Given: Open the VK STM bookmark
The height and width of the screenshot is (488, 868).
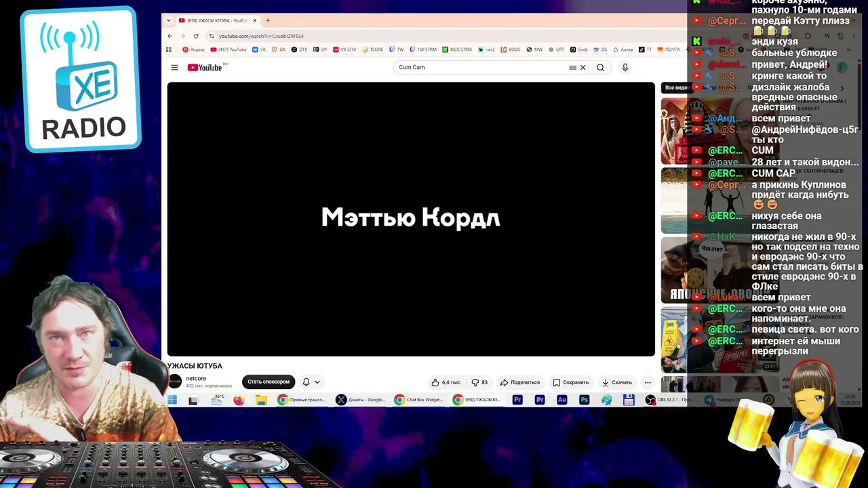Looking at the screenshot, I should pyautogui.click(x=344, y=49).
